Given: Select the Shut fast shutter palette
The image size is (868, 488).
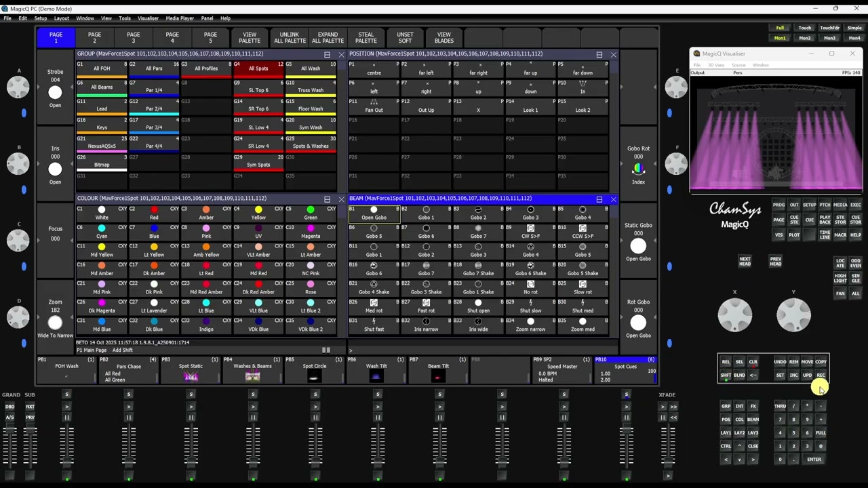Looking at the screenshot, I should [x=374, y=325].
